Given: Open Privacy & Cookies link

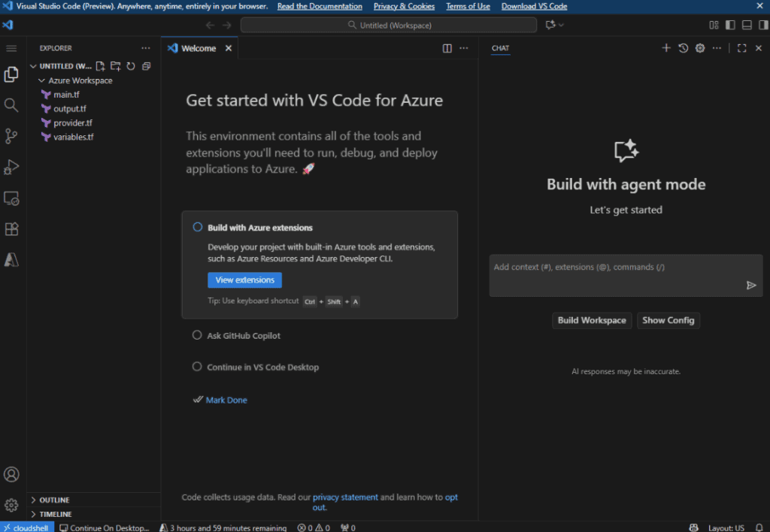Looking at the screenshot, I should pyautogui.click(x=404, y=6).
